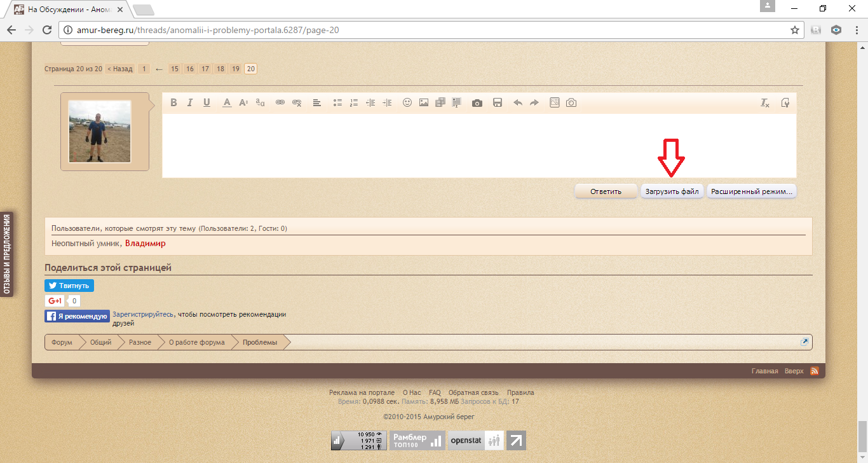Insert an ordered numbered list

click(x=355, y=103)
